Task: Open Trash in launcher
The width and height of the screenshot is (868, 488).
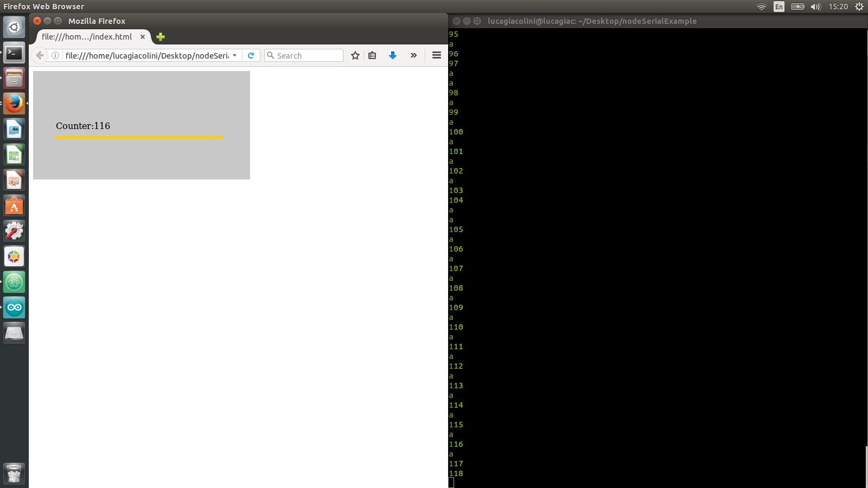Action: pos(14,473)
